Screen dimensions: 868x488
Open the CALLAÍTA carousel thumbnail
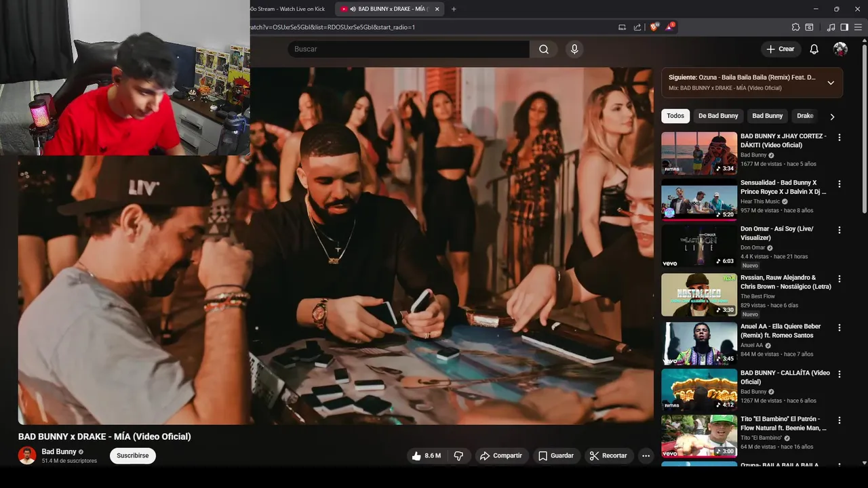699,390
